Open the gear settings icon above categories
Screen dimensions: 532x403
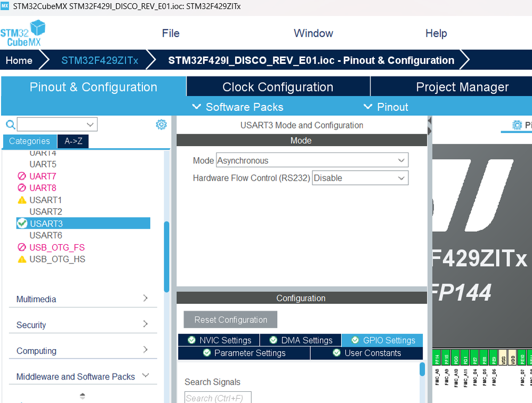[161, 125]
